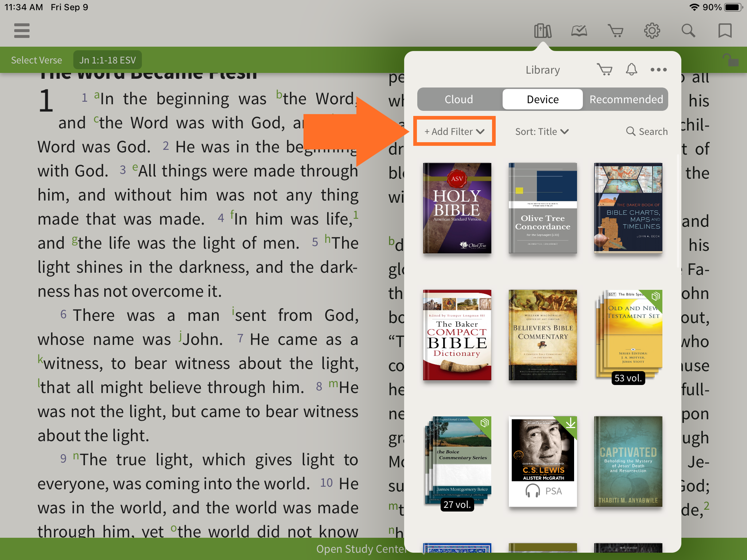Viewport: 747px width, 560px height.
Task: Tap the cart icon inside Library panel
Action: pos(604,69)
